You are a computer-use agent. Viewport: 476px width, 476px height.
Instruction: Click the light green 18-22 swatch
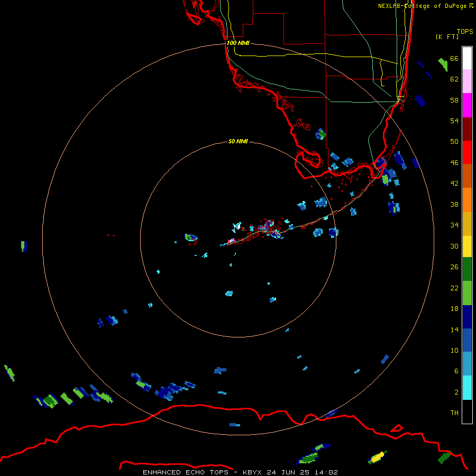(x=467, y=293)
